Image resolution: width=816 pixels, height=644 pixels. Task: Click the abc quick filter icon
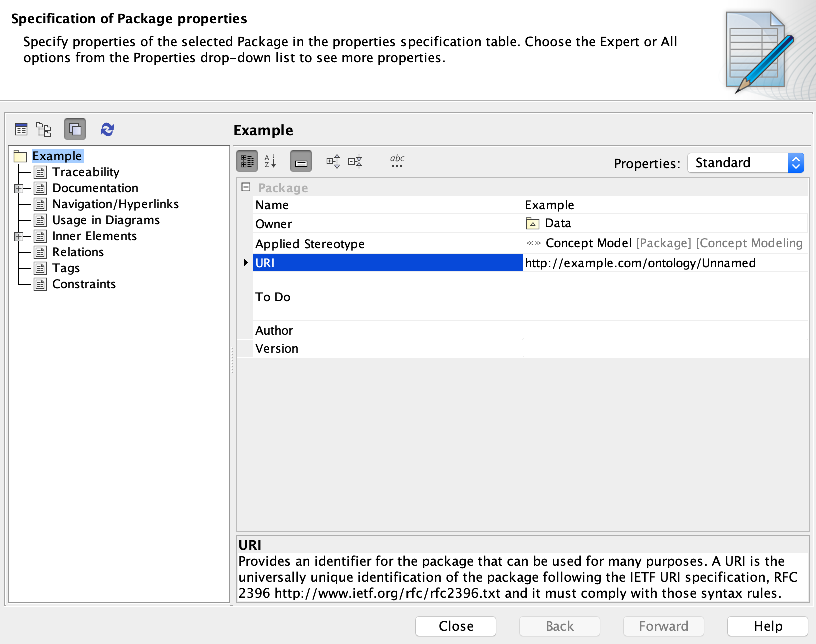(x=397, y=161)
